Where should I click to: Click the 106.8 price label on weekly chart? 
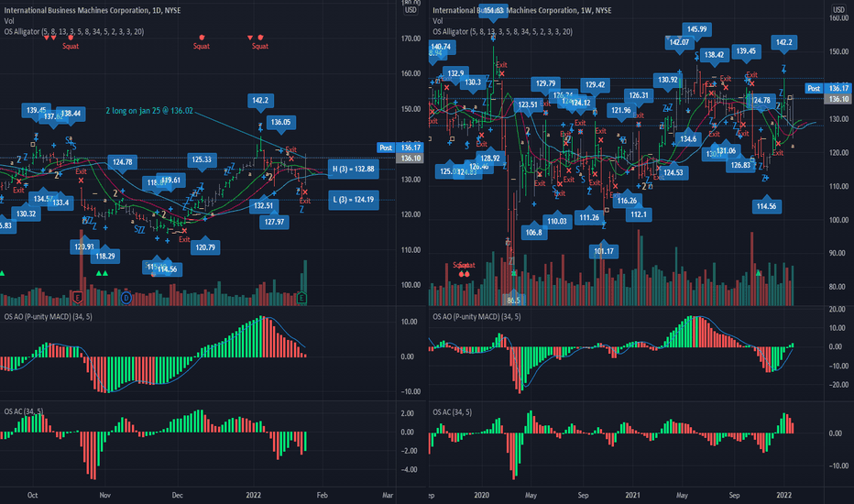click(x=533, y=232)
